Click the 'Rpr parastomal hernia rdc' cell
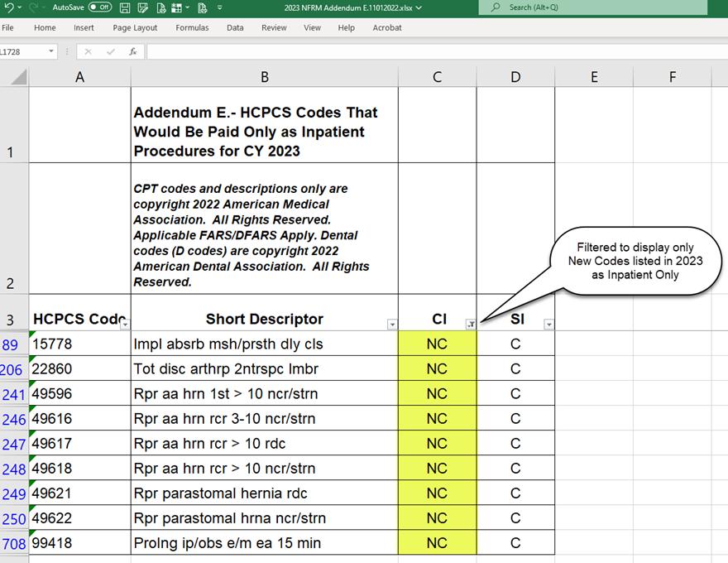 (265, 493)
